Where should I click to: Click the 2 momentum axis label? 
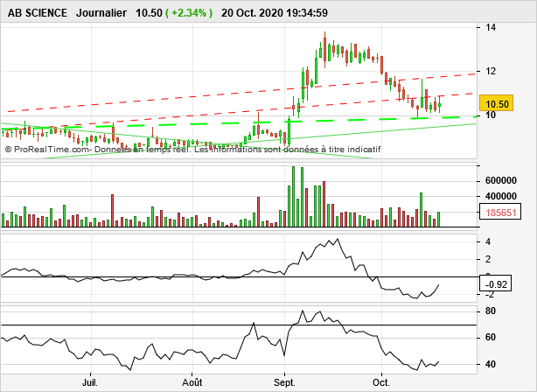[x=488, y=259]
